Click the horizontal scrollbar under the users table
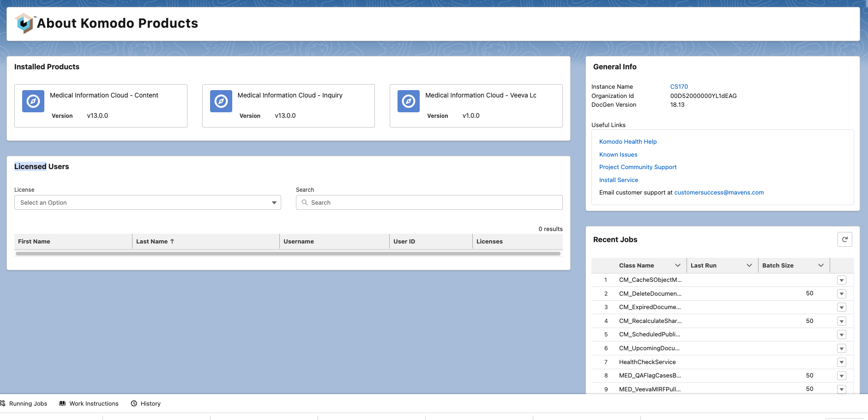868x420 pixels. click(x=288, y=254)
